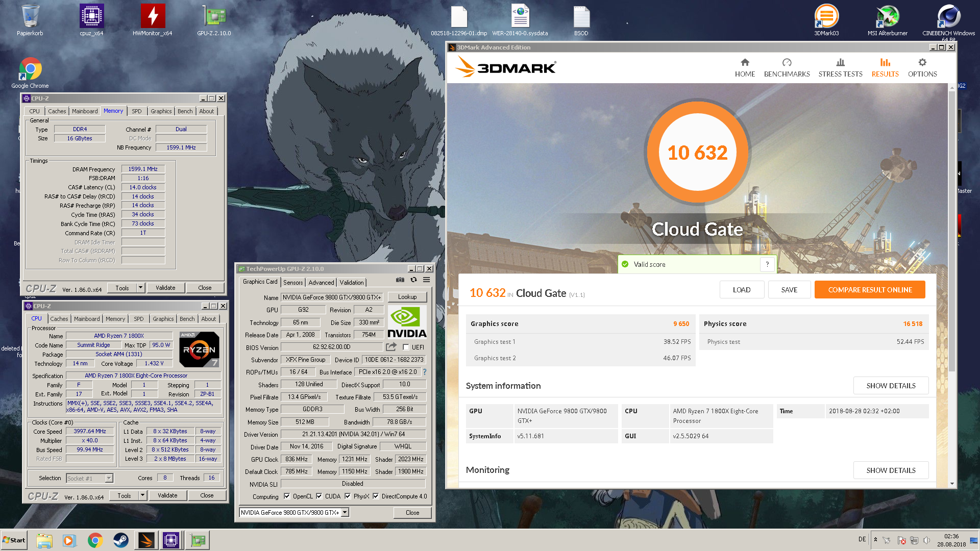Switch to 3DMark RESULTS tab
The height and width of the screenshot is (551, 980).
coord(885,67)
